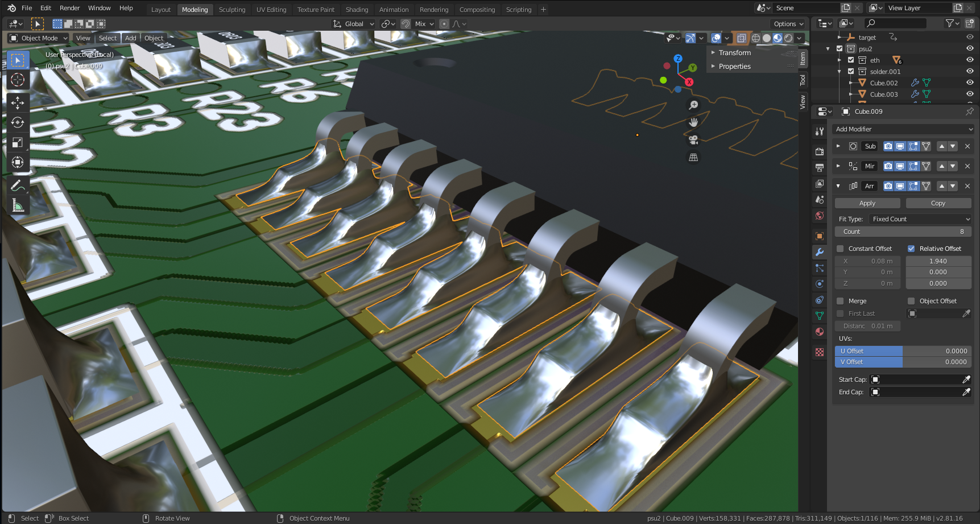
Task: Open the Scene properties tab
Action: 820,200
